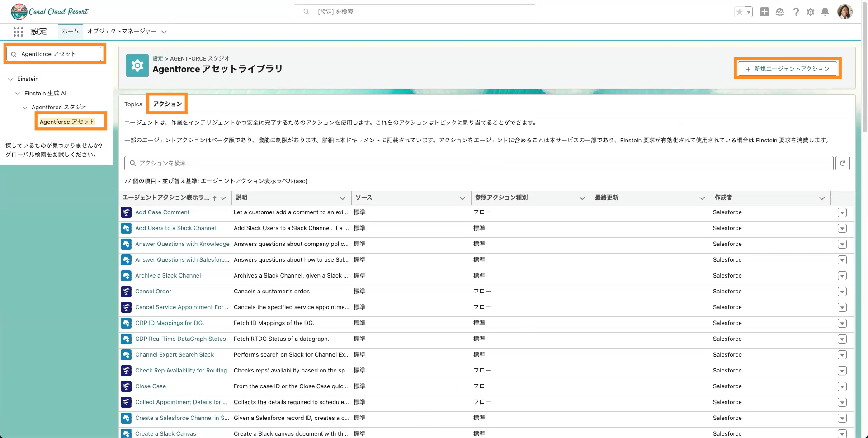Click the Answer Questions with Knowledge icon
Viewport: 868px width, 438px height.
(x=126, y=244)
